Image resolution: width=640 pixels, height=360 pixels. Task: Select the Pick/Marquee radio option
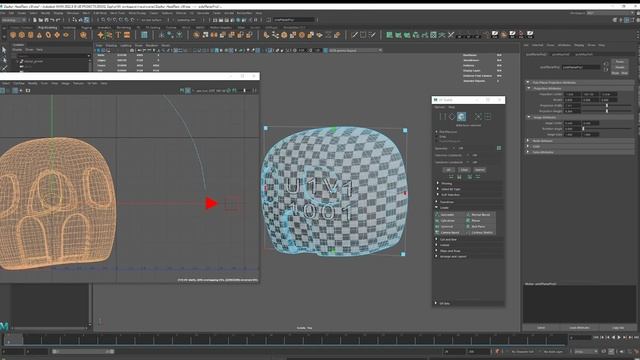[436, 132]
